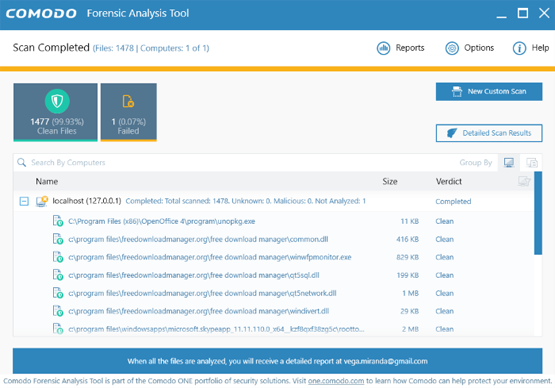The width and height of the screenshot is (555, 388).
Task: Focus the Search By Computers field
Action: point(234,162)
